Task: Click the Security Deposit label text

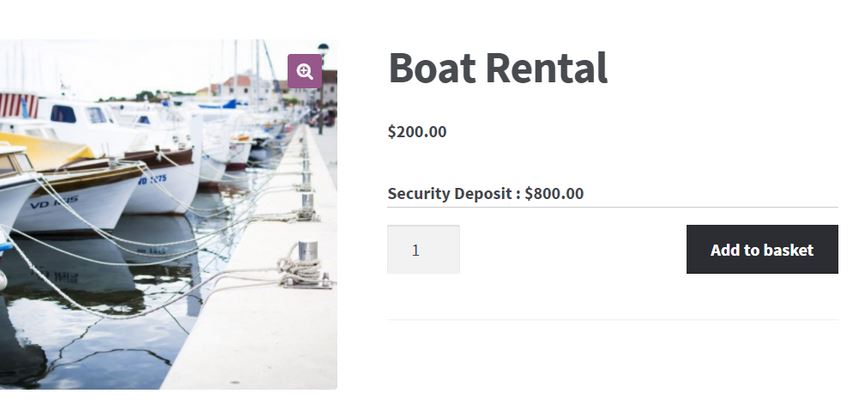Action: click(453, 193)
